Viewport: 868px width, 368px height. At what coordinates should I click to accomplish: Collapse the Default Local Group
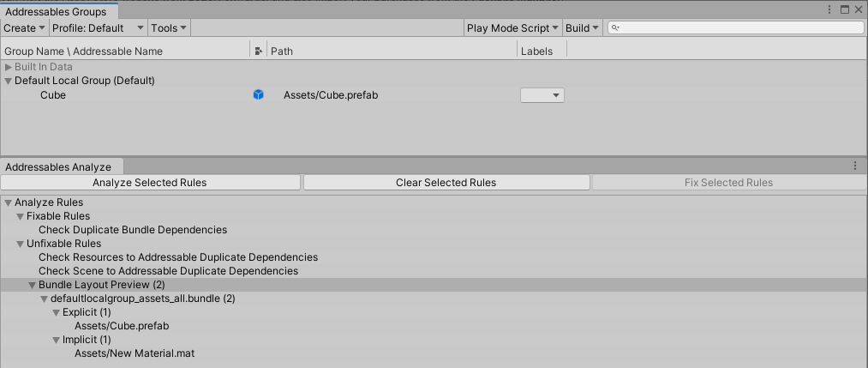[9, 81]
